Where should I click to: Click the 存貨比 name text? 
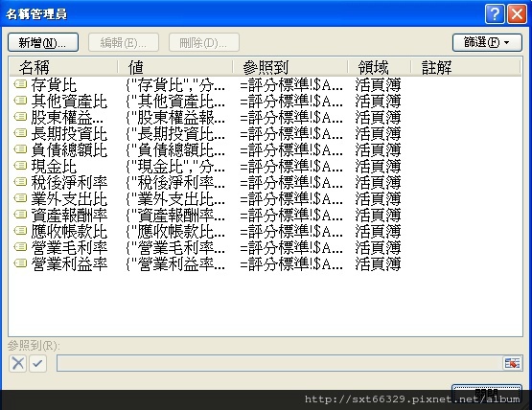click(x=54, y=85)
